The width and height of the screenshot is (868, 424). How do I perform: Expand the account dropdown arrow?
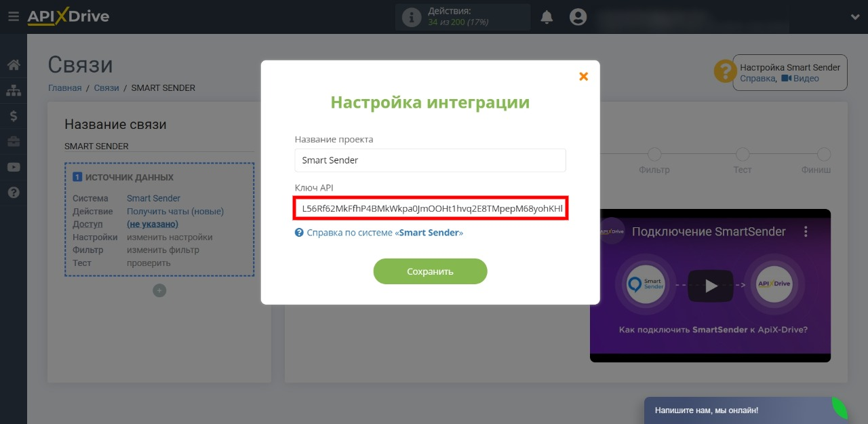tap(854, 17)
